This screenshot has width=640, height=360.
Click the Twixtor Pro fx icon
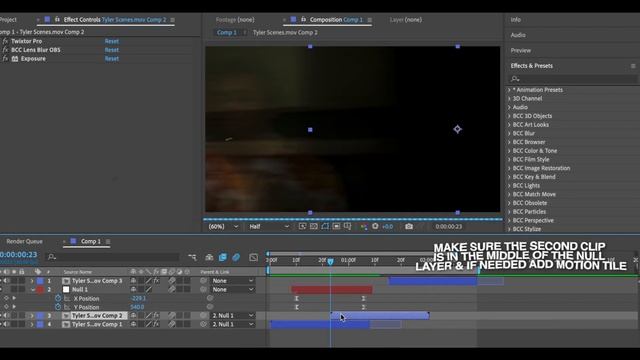[x=5, y=41]
